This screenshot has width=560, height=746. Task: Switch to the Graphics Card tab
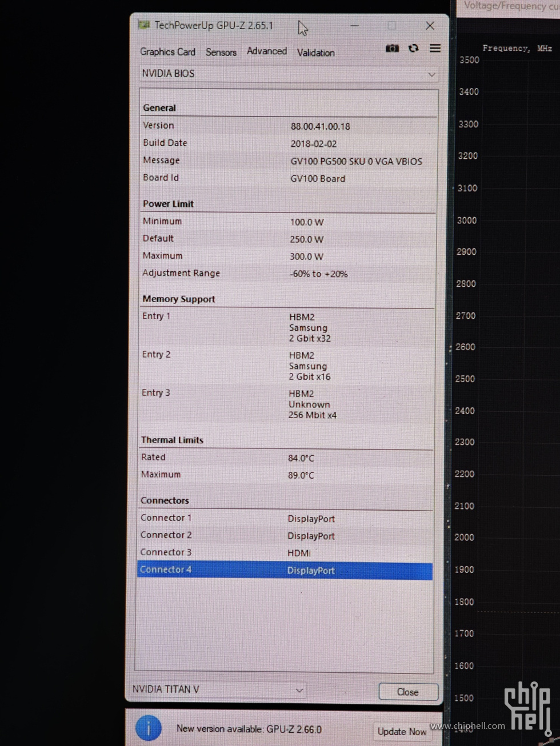tap(167, 52)
